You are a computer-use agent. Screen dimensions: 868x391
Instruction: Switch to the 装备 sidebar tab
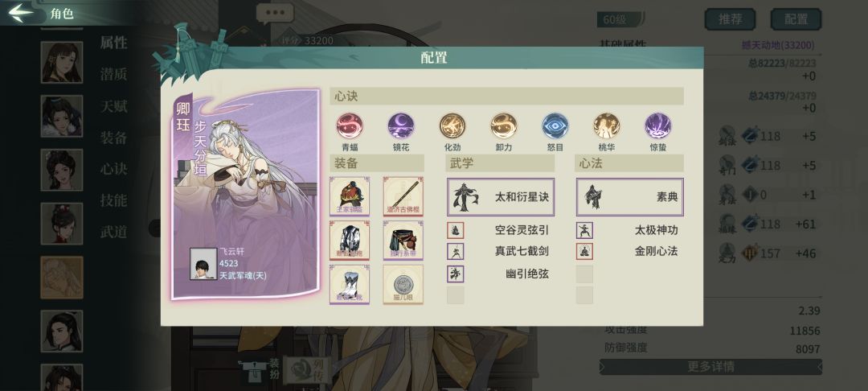click(x=113, y=138)
